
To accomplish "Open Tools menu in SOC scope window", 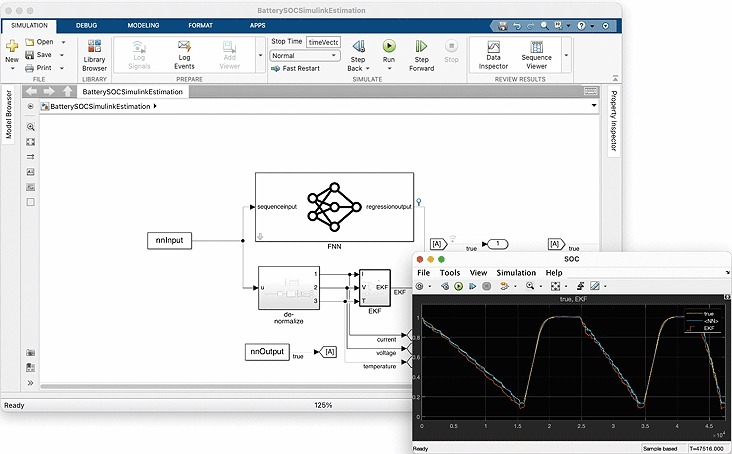I will (x=450, y=273).
